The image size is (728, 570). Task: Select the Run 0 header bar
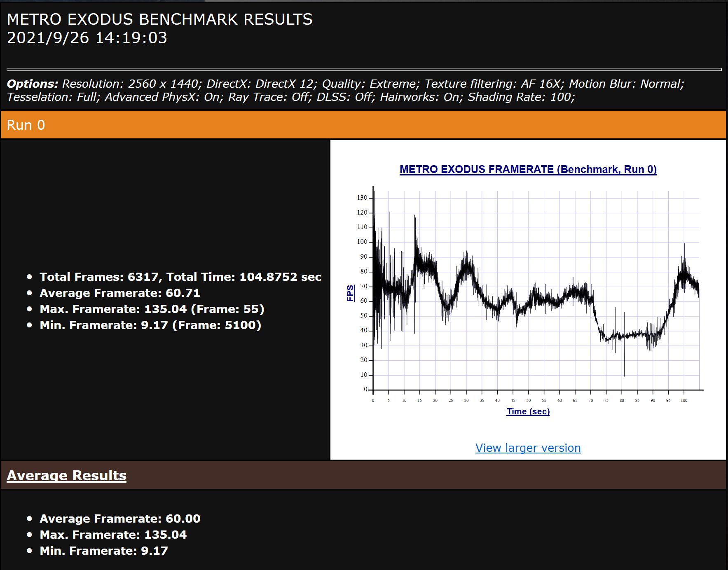363,125
